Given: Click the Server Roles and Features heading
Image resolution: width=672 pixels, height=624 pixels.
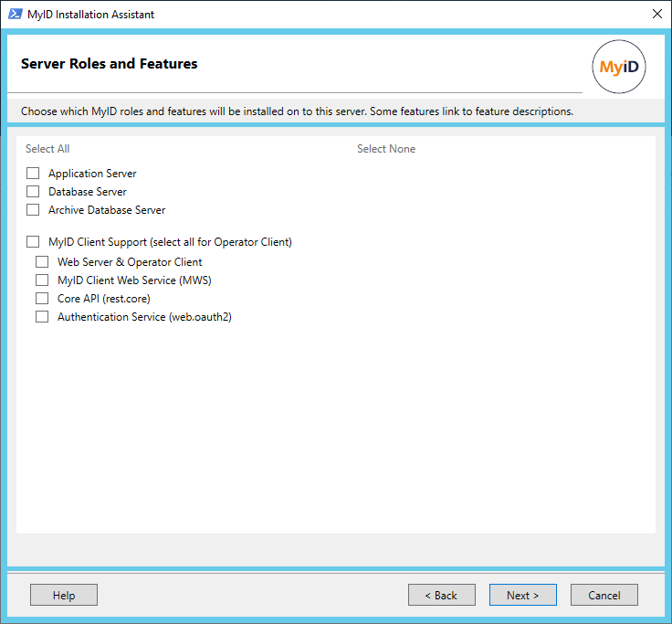Looking at the screenshot, I should pyautogui.click(x=110, y=63).
